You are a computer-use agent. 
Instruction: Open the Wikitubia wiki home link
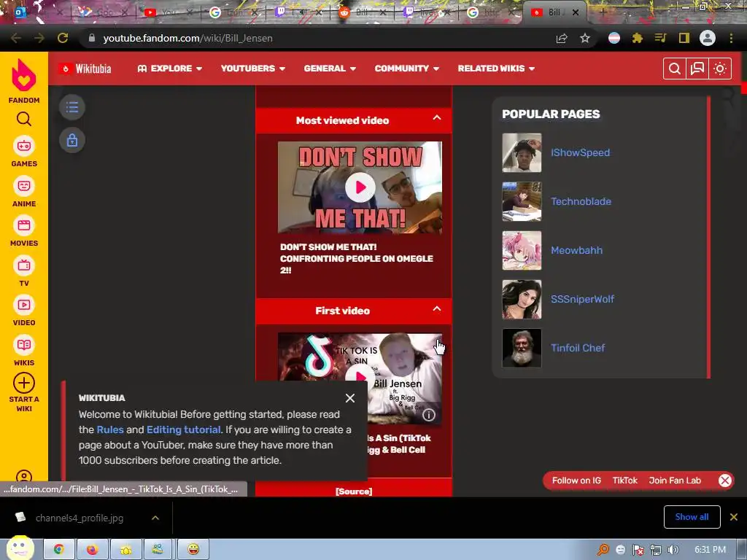pyautogui.click(x=86, y=69)
